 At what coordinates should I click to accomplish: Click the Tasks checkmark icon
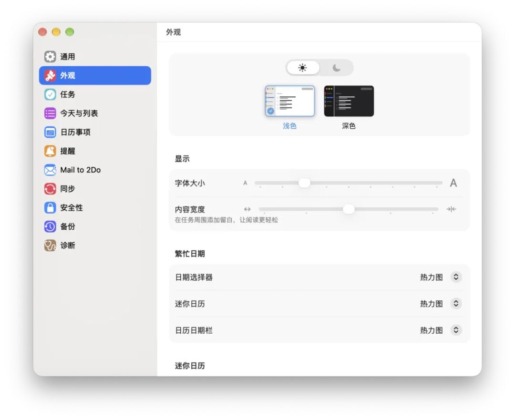[x=50, y=94]
